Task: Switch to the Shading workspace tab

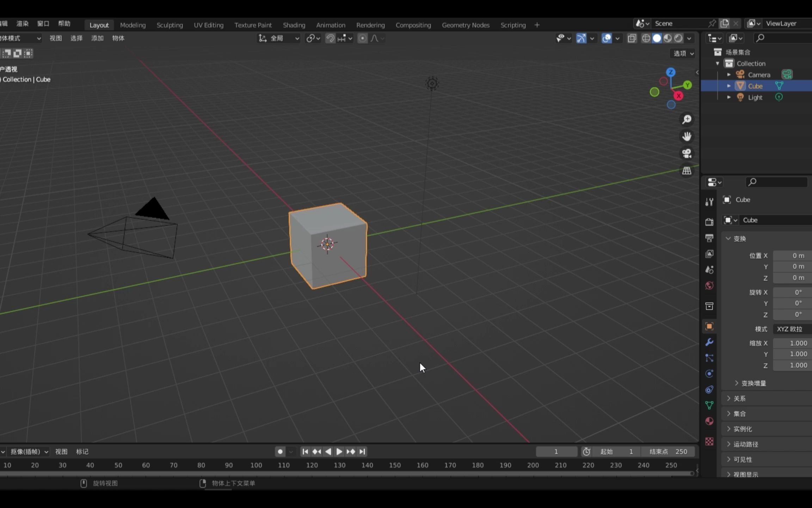Action: tap(294, 25)
